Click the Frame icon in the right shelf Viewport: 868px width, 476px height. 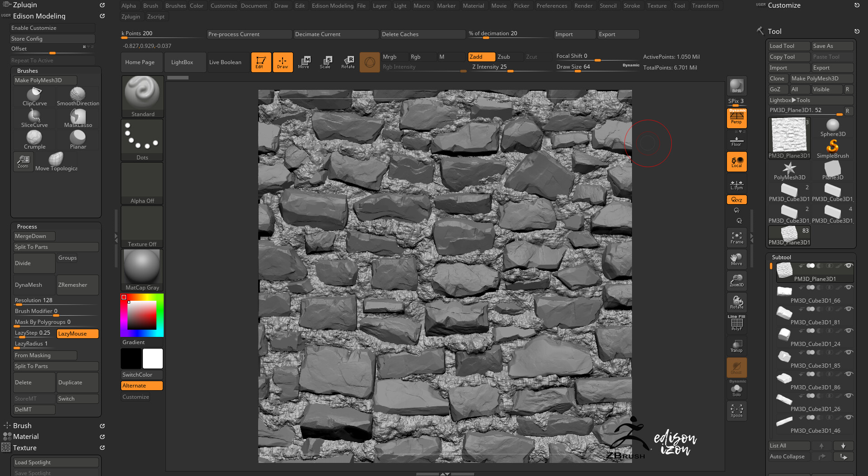[x=736, y=236]
